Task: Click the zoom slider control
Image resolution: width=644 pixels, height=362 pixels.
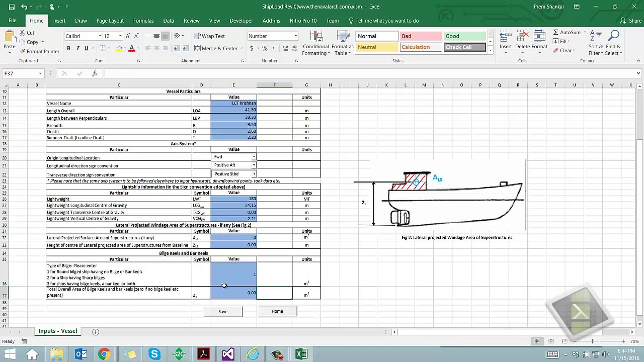Action: (x=592, y=341)
